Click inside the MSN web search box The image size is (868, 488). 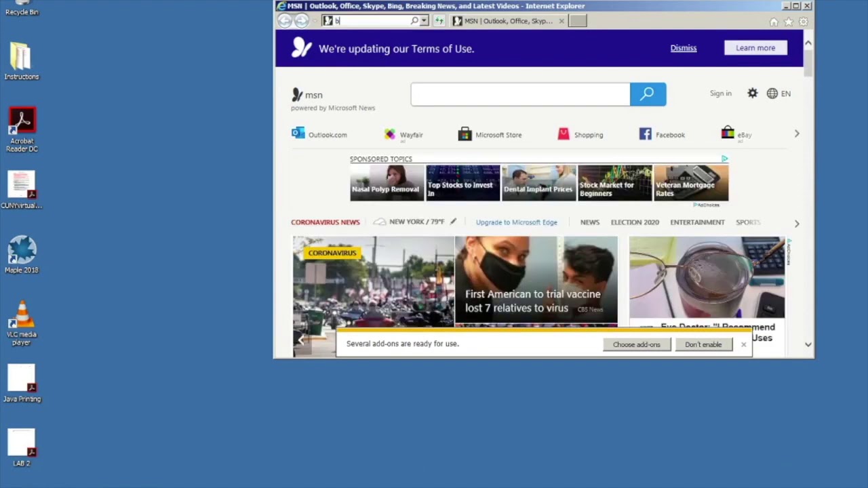[x=520, y=94]
